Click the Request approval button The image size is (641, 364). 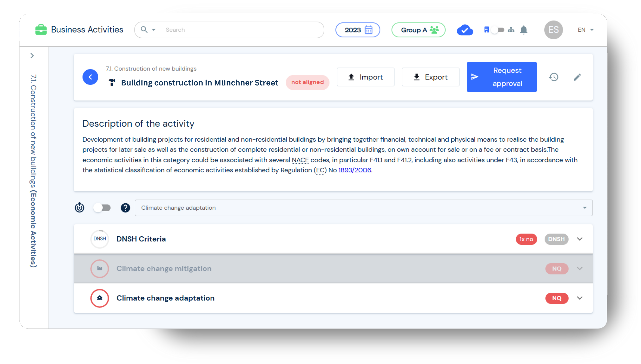(x=502, y=77)
